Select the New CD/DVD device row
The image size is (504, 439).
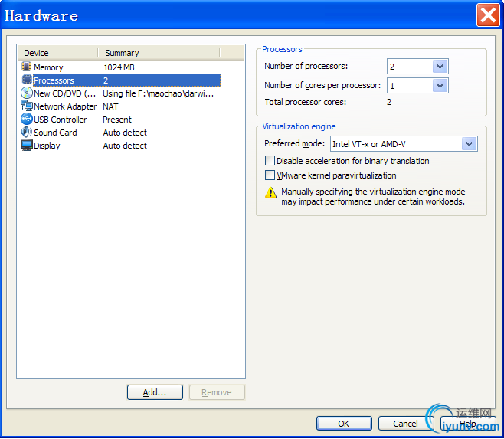(121, 93)
